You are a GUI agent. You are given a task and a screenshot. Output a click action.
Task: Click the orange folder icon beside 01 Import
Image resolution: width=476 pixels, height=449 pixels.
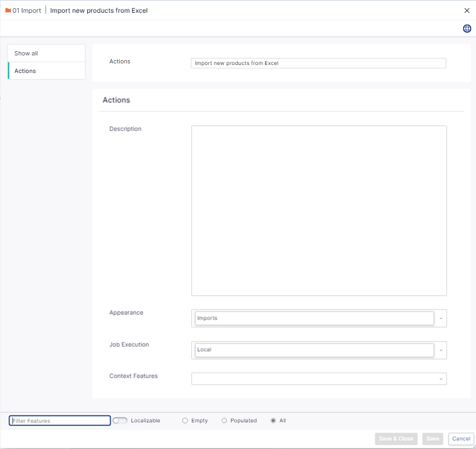8,10
